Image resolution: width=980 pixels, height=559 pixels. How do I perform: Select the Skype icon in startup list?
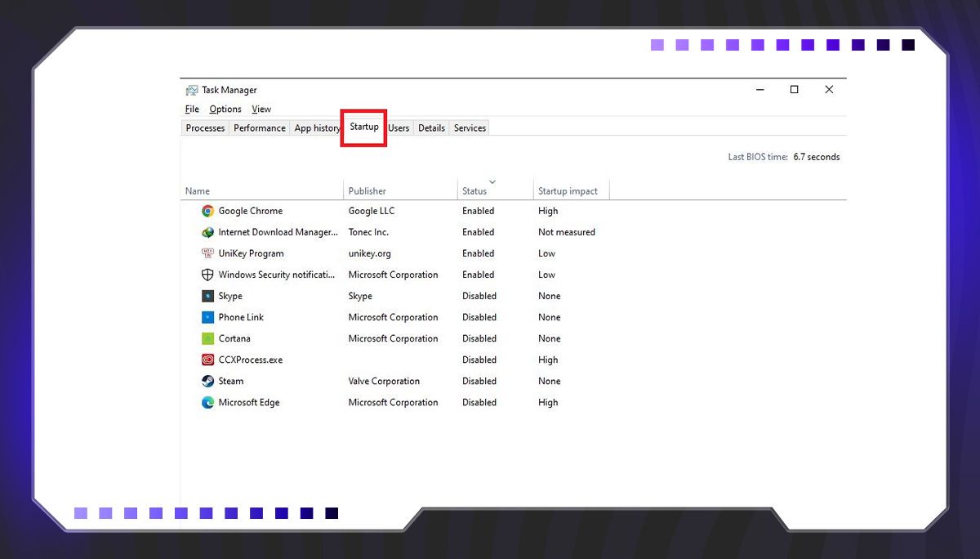coord(207,296)
